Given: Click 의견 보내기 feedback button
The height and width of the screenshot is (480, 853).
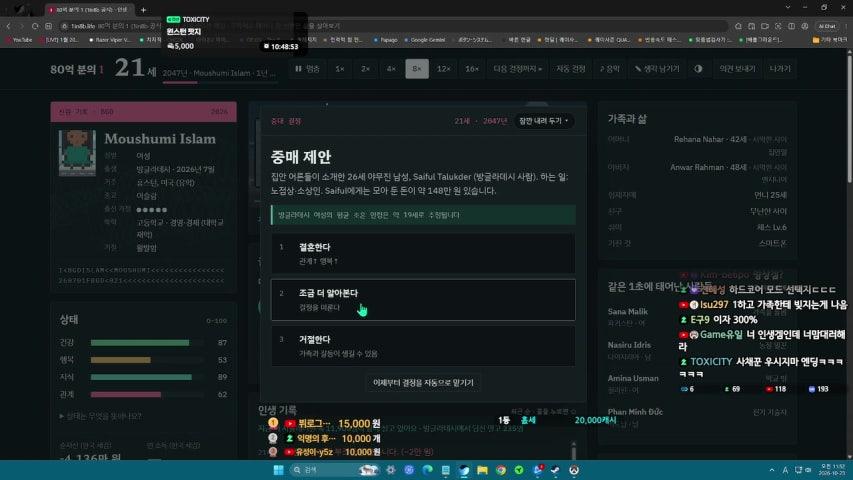Looking at the screenshot, I should [737, 69].
